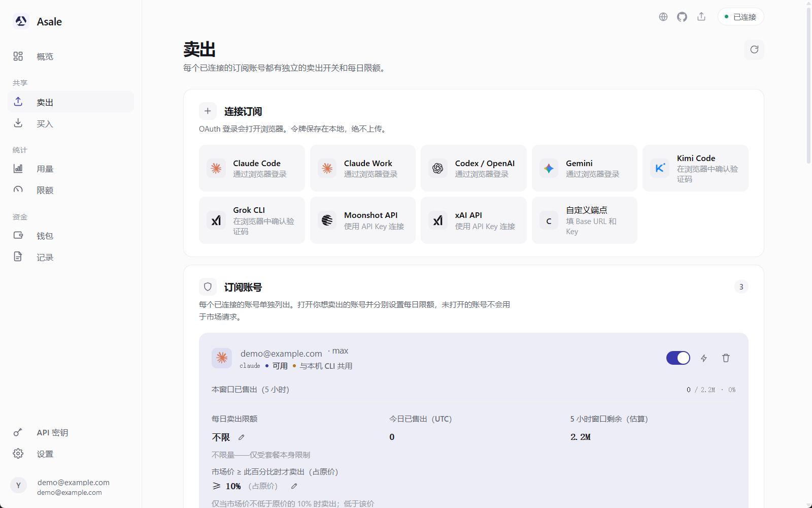812x508 pixels.
Task: Open the GitHub icon link
Action: (682, 17)
